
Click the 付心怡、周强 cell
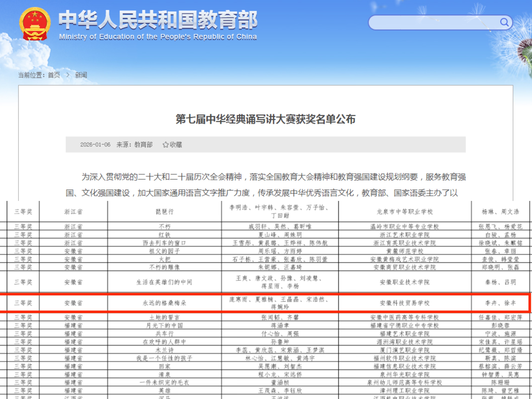[280, 334]
